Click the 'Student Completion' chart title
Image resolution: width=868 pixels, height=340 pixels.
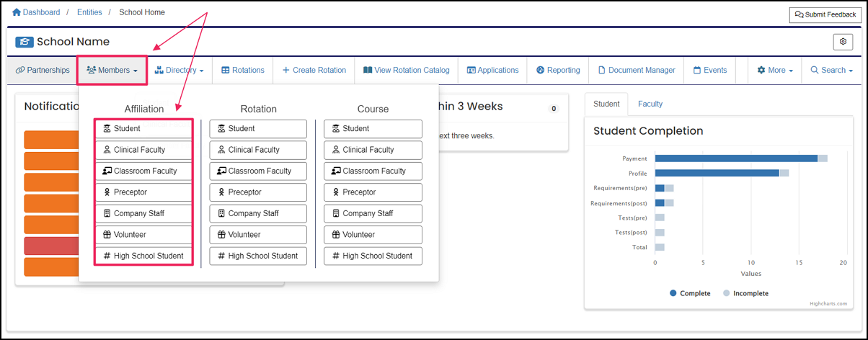point(648,131)
